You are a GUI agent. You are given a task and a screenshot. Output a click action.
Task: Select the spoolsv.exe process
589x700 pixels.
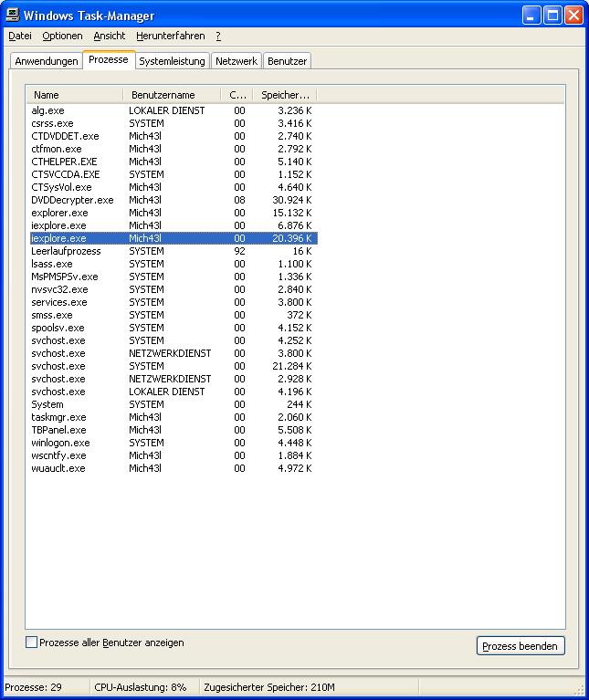tap(174, 329)
